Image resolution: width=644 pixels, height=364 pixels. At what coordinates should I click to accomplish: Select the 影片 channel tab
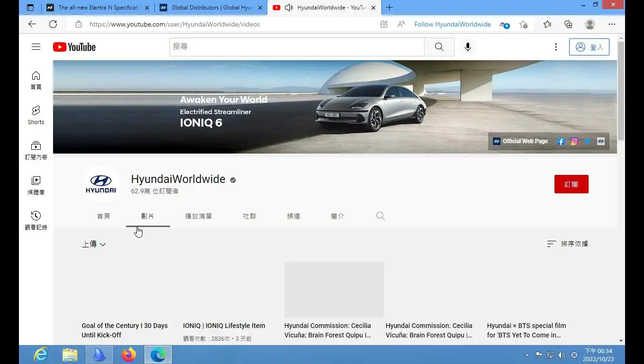tap(148, 216)
